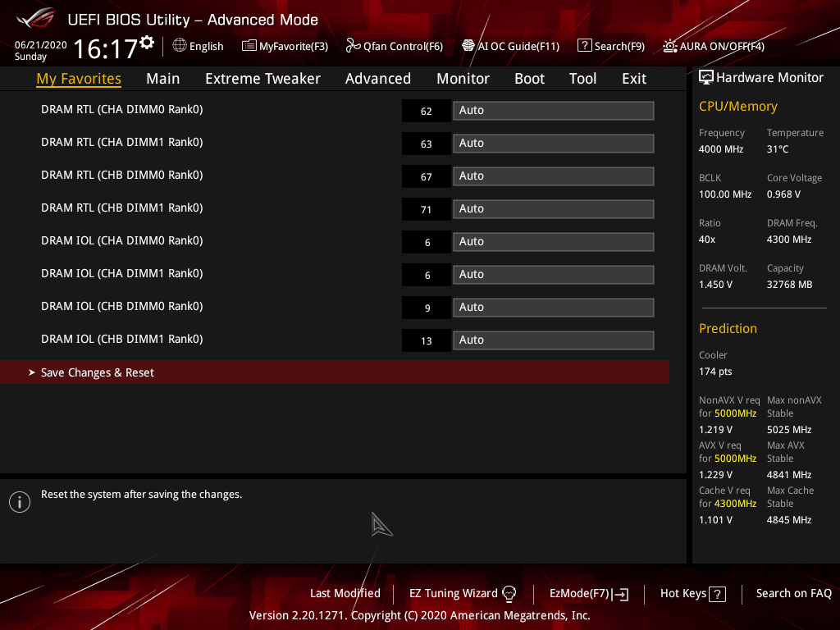Open the Extreme Tweaker tab
840x630 pixels.
click(262, 79)
